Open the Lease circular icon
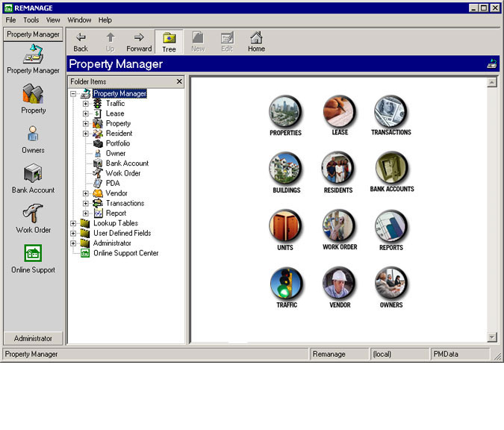The width and height of the screenshot is (504, 430). click(x=339, y=111)
